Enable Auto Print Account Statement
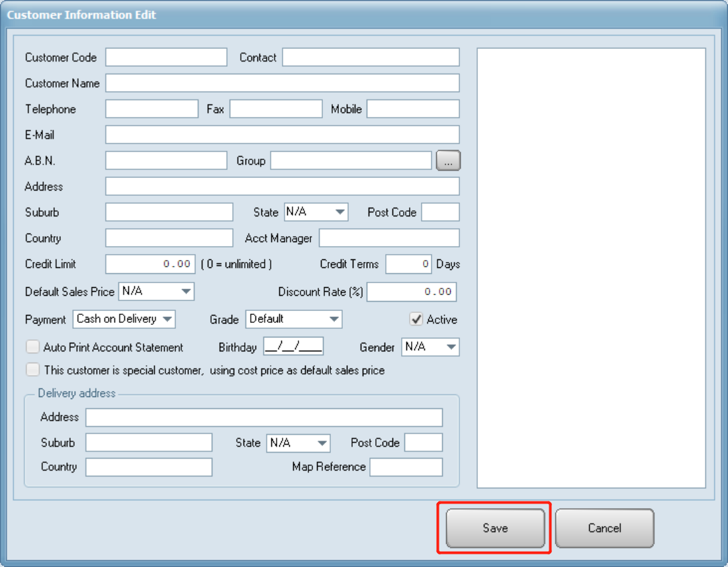 click(x=32, y=347)
